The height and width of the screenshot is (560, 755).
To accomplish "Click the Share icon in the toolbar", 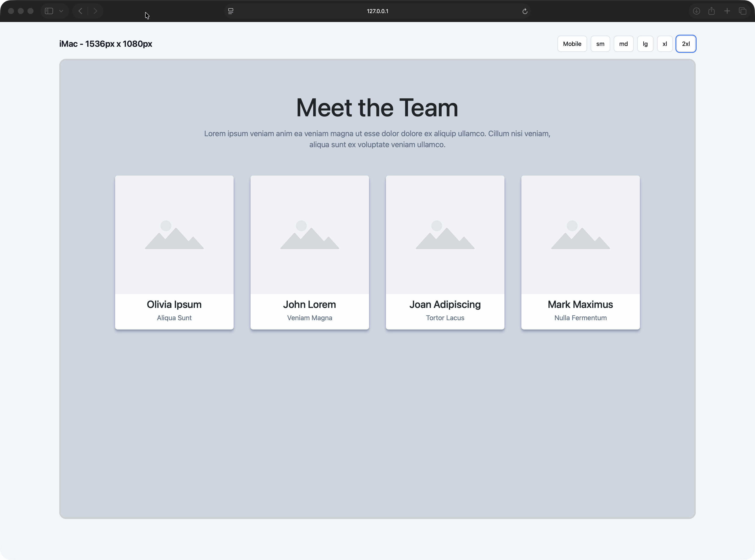I will (x=712, y=11).
